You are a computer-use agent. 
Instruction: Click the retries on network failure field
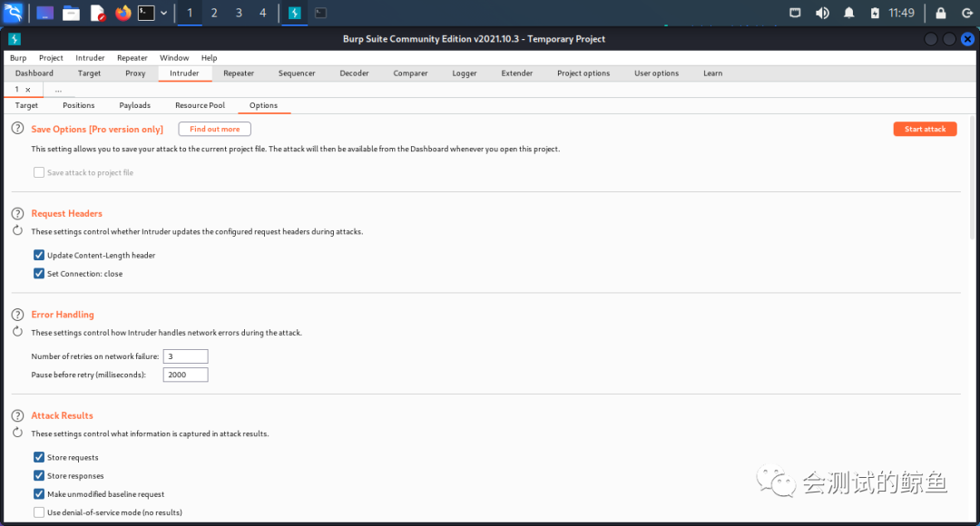tap(186, 356)
